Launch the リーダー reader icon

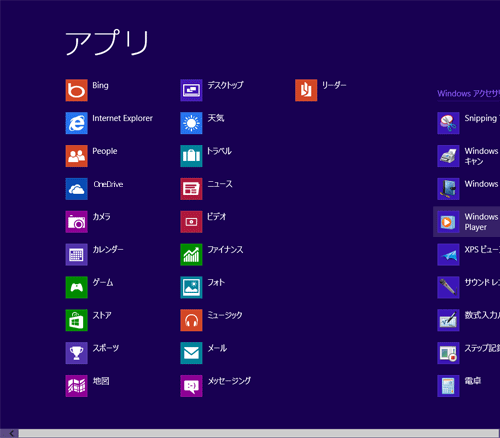pos(306,90)
